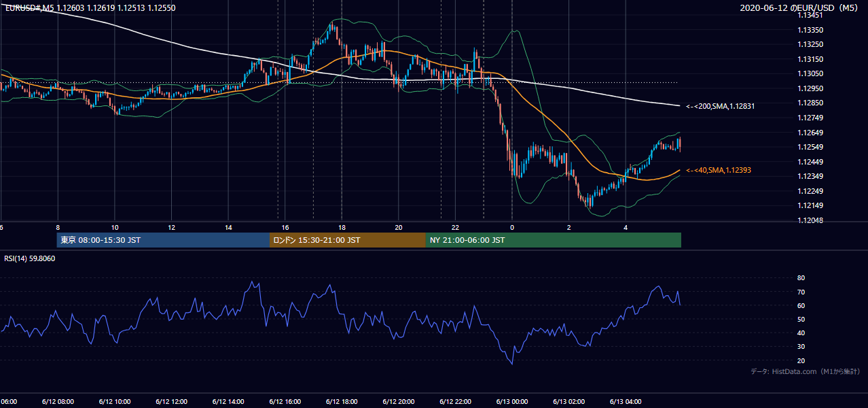The image size is (868, 408).
Task: Click the '6/12 14:00' date label
Action: (x=228, y=401)
